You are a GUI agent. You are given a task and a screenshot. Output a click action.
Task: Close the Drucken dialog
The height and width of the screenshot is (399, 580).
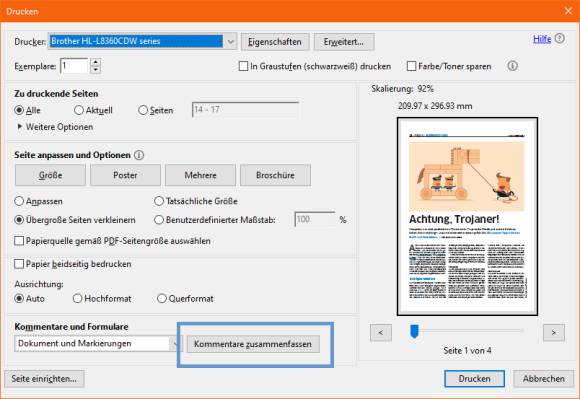pos(568,11)
